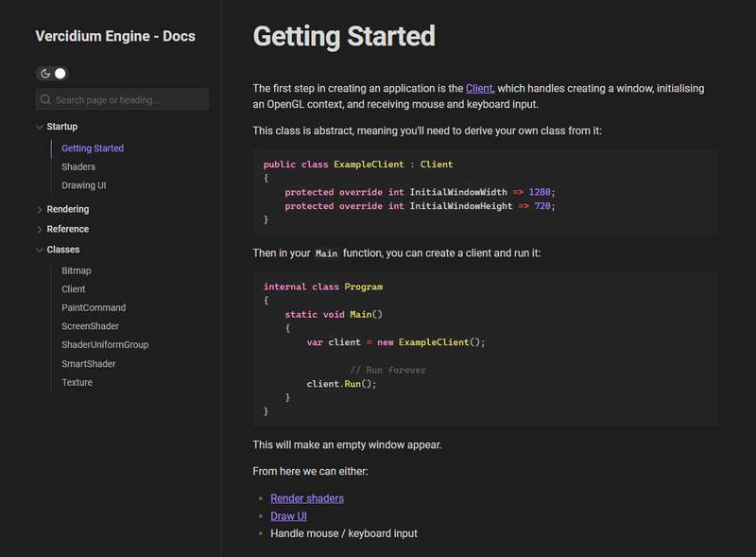Open the ShaderUniformGroup class page
This screenshot has height=557, width=756.
(x=105, y=344)
